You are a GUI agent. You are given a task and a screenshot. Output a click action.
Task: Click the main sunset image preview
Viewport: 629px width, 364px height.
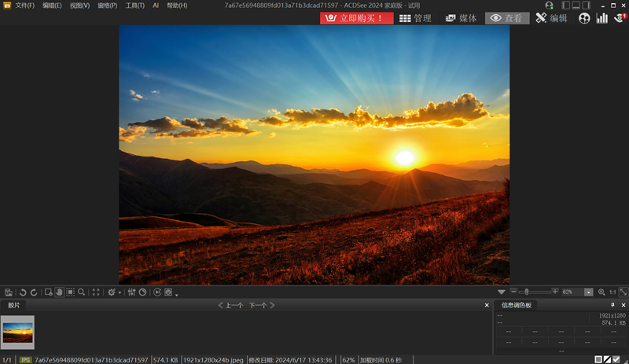click(x=314, y=155)
